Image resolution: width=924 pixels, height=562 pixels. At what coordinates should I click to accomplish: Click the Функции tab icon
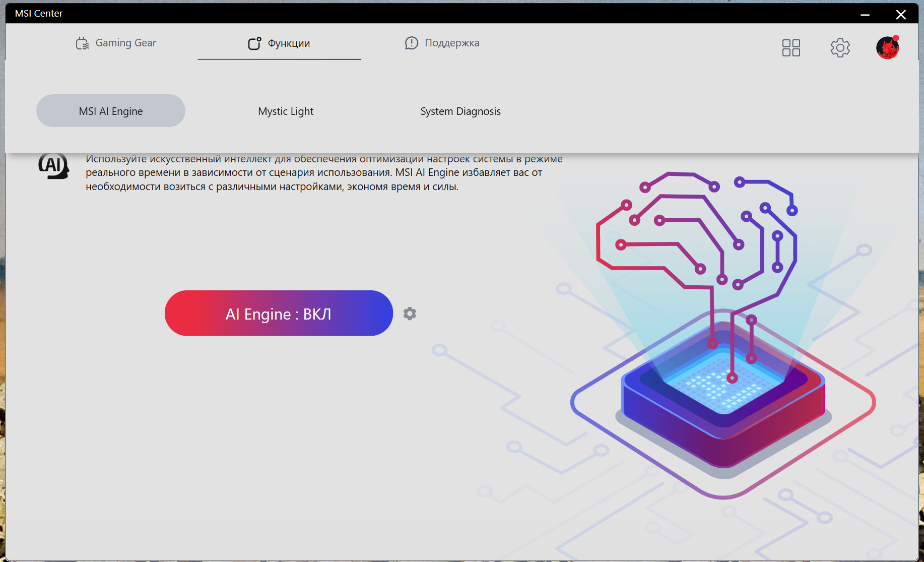click(x=254, y=43)
